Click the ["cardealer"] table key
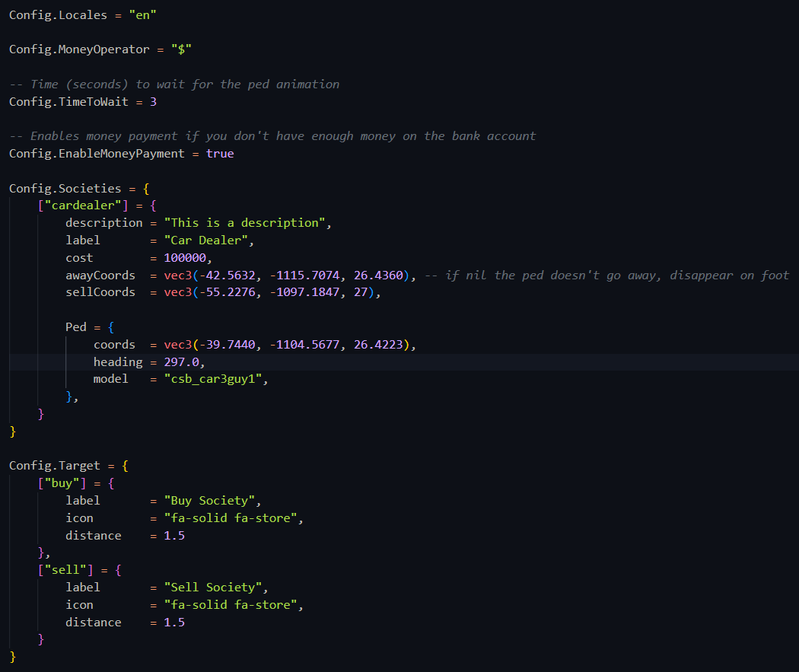This screenshot has height=672, width=799. pos(82,205)
